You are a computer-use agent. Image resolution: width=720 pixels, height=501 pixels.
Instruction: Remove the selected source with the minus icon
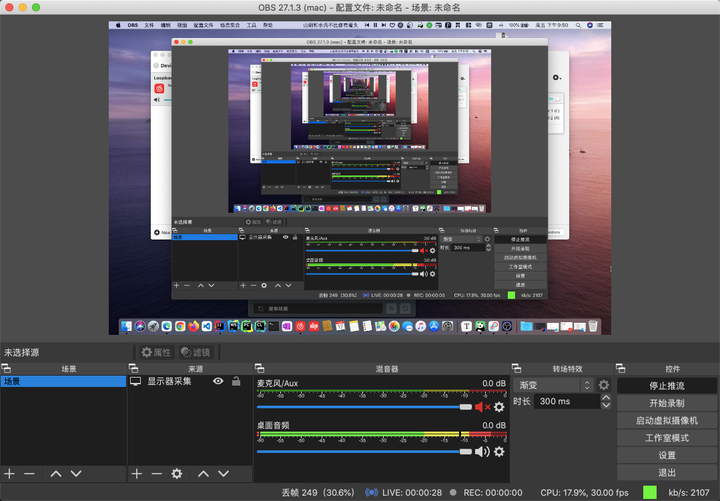(x=157, y=473)
